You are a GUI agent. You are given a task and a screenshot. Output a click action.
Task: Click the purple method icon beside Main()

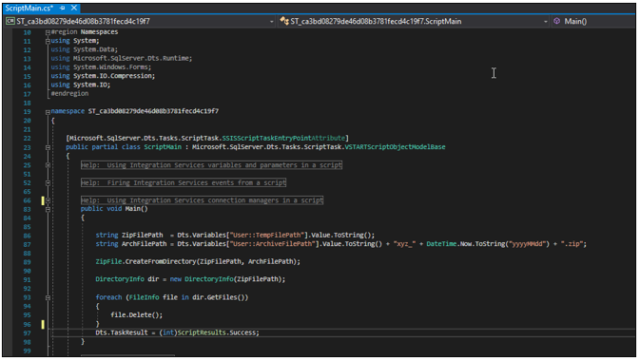pyautogui.click(x=557, y=21)
